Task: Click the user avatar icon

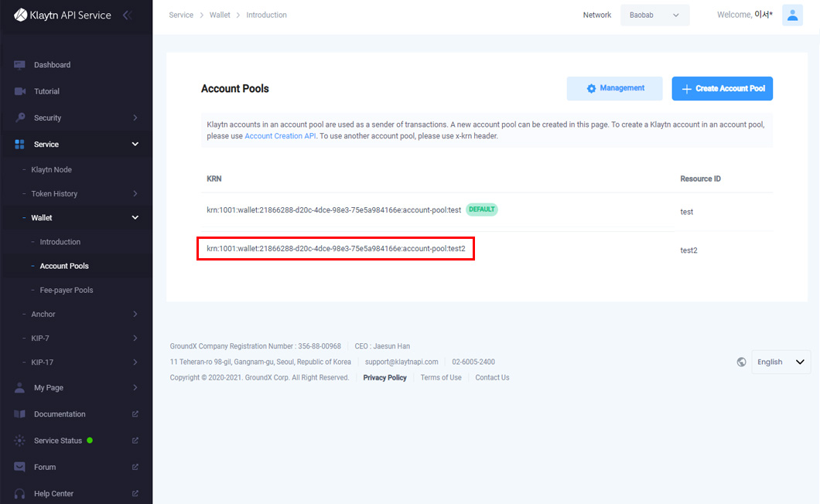Action: point(792,15)
